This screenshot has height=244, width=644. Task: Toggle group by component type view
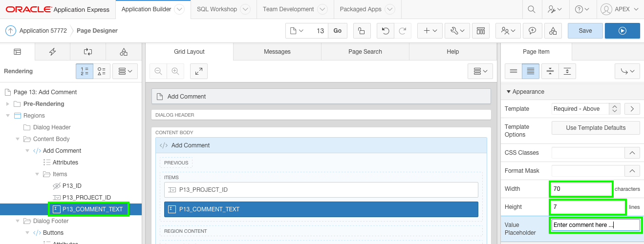[102, 71]
